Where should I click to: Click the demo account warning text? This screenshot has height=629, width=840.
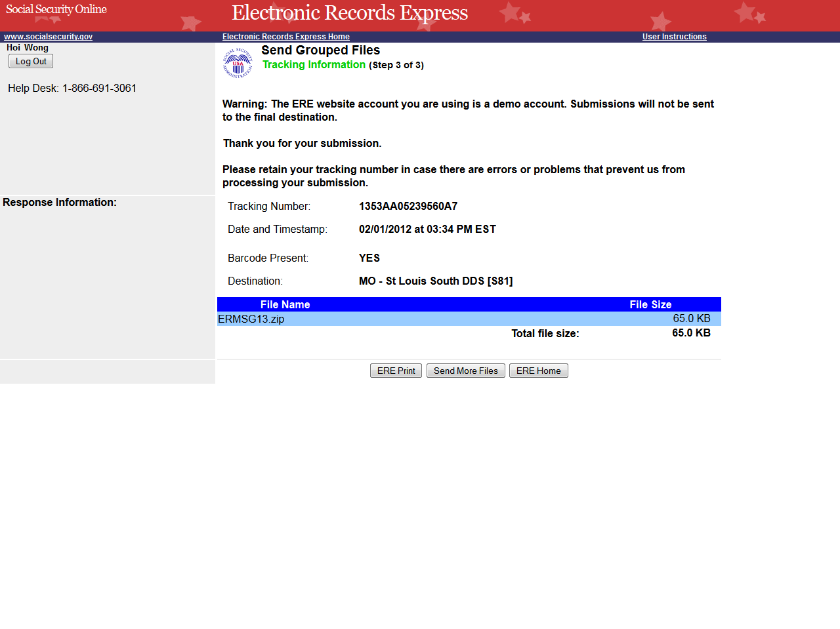pos(468,110)
